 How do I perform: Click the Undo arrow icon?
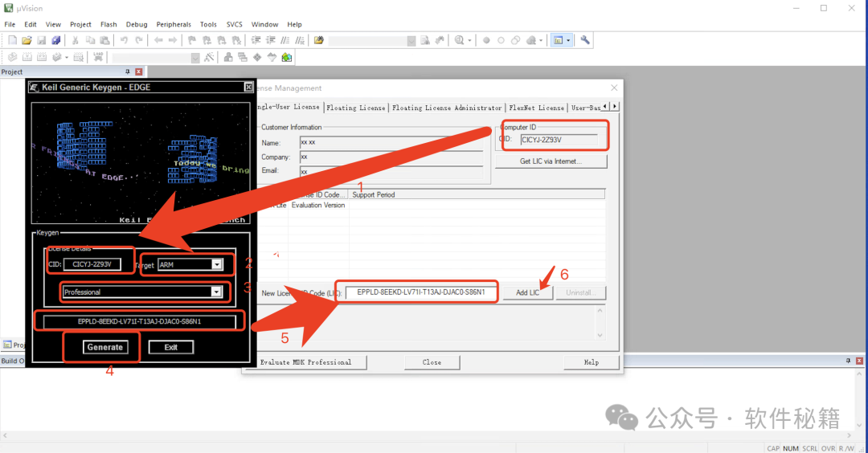pos(124,40)
